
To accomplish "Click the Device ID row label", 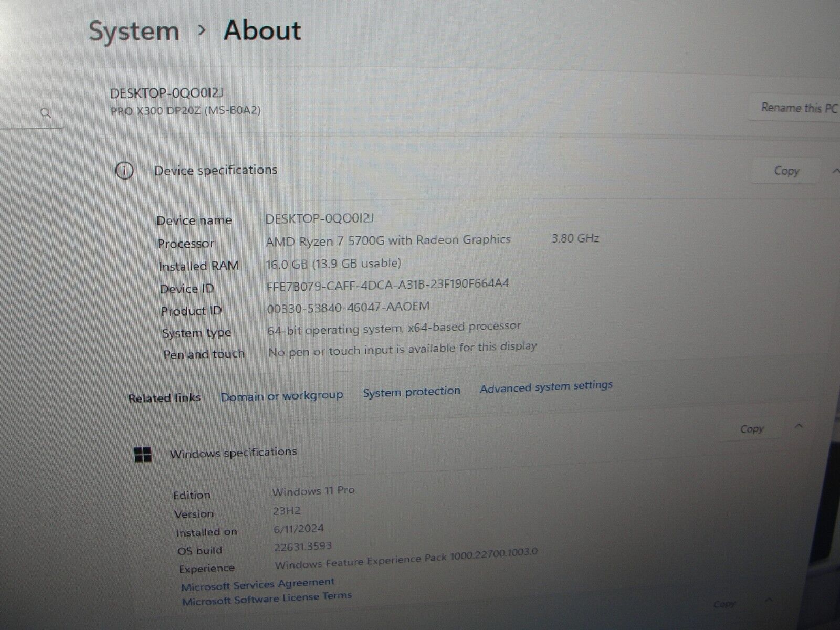I will tap(187, 289).
